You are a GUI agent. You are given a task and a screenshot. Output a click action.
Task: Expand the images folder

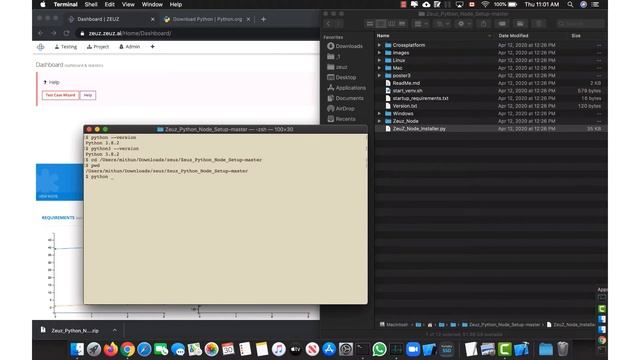[379, 53]
